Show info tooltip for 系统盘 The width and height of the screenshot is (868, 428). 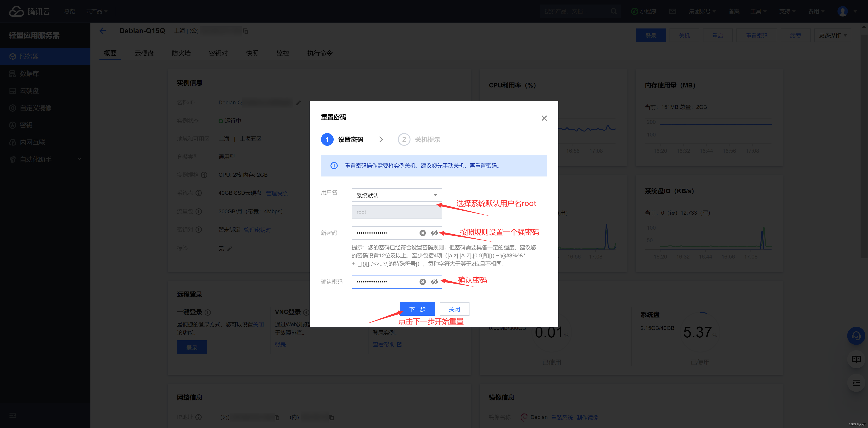(x=199, y=193)
